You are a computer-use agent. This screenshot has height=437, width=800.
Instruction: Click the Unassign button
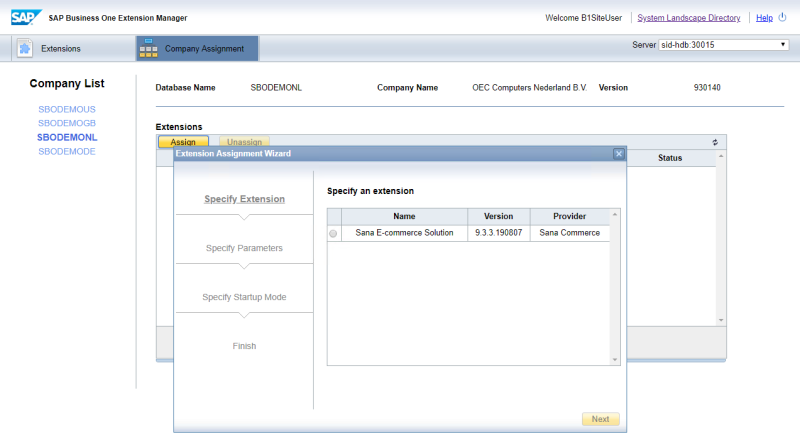[244, 142]
